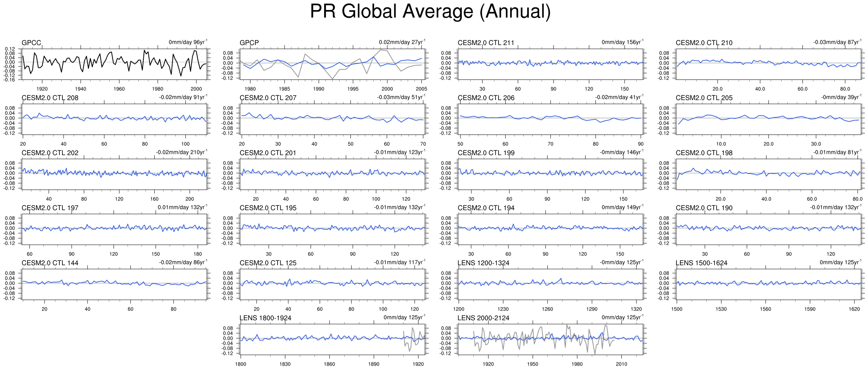Select the LENS 2000-2124 chart
Viewport: 868px width, 369px height.
click(550, 340)
